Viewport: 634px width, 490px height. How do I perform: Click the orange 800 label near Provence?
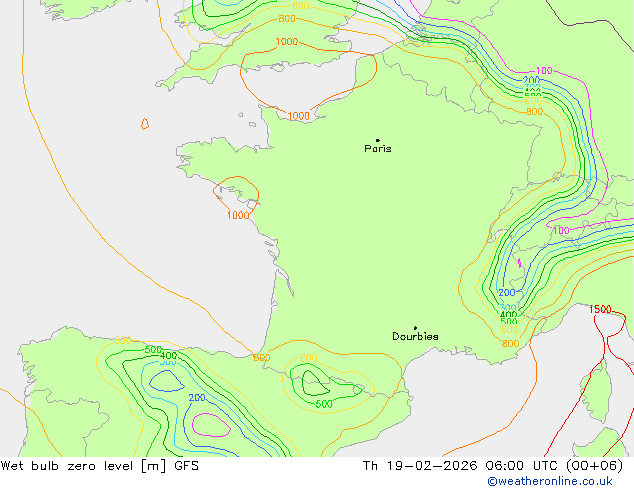510,344
